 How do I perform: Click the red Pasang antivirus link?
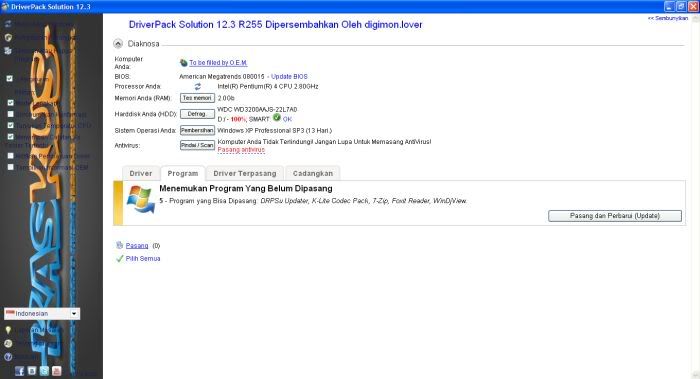coord(241,150)
